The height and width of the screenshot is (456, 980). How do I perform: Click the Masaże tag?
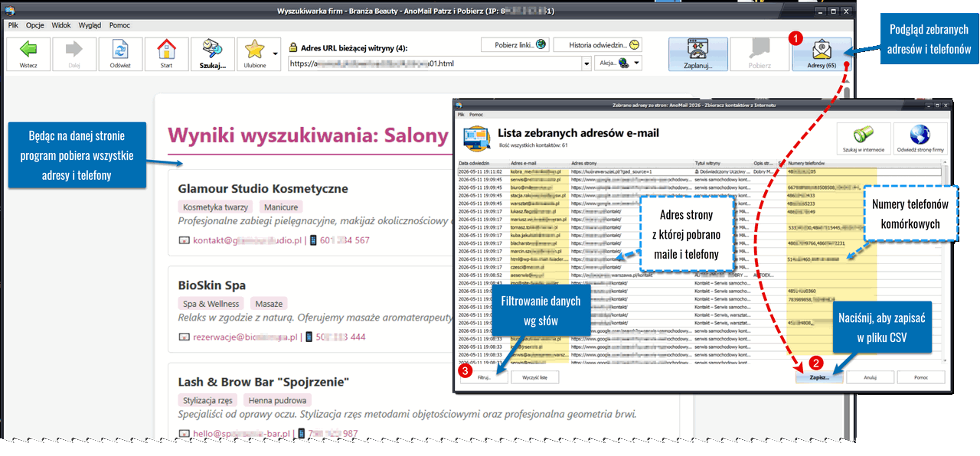[268, 304]
